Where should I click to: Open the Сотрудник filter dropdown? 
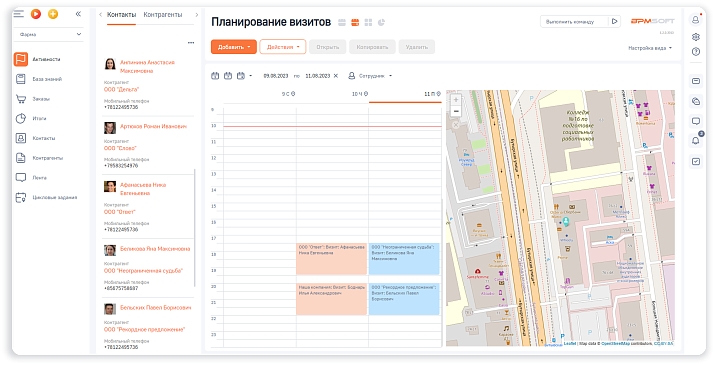[x=370, y=76]
